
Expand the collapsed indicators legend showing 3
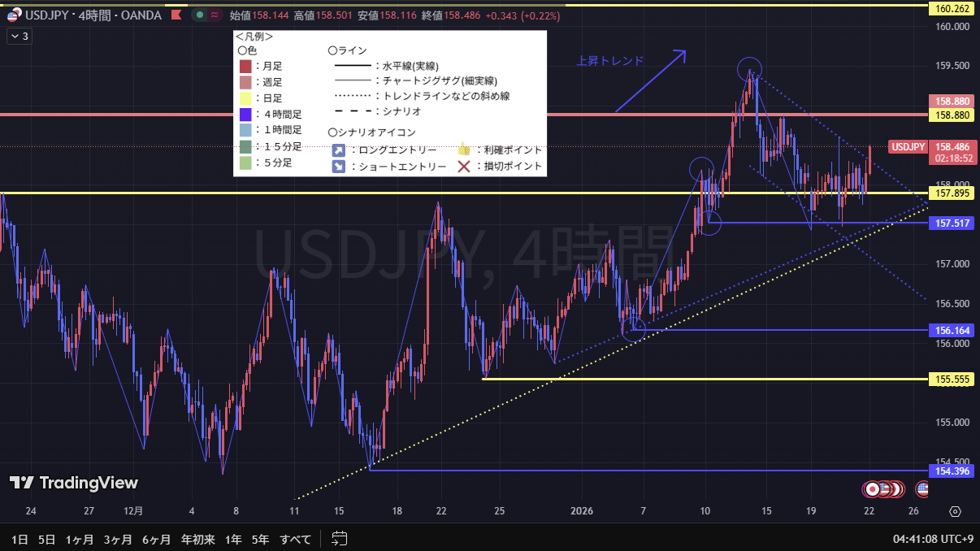click(x=19, y=36)
